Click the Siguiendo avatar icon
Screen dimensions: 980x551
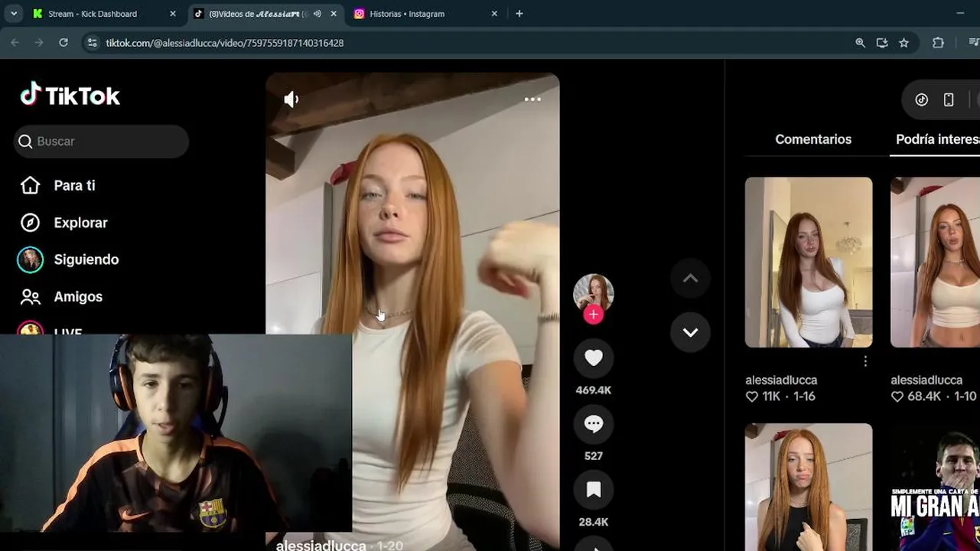(x=30, y=259)
